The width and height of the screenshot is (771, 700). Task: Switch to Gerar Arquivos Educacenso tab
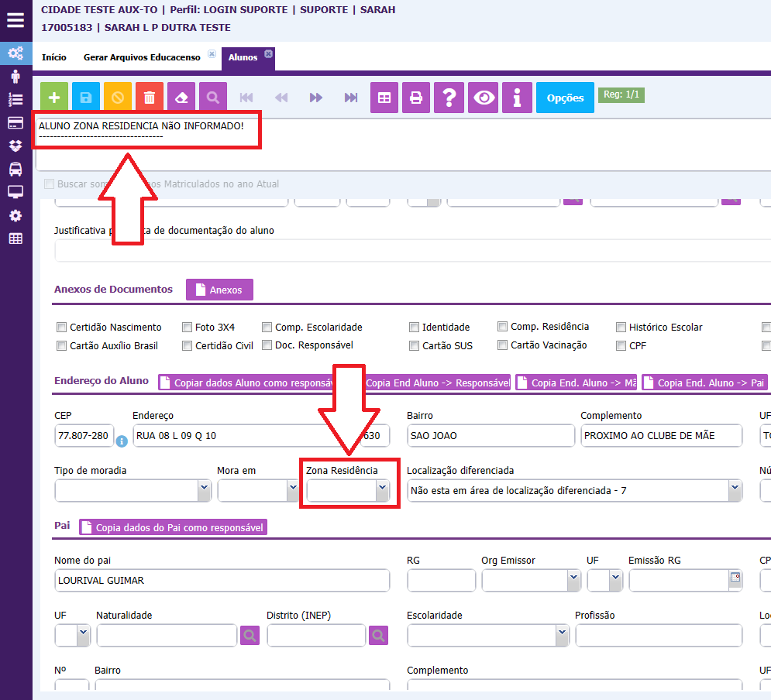(142, 57)
